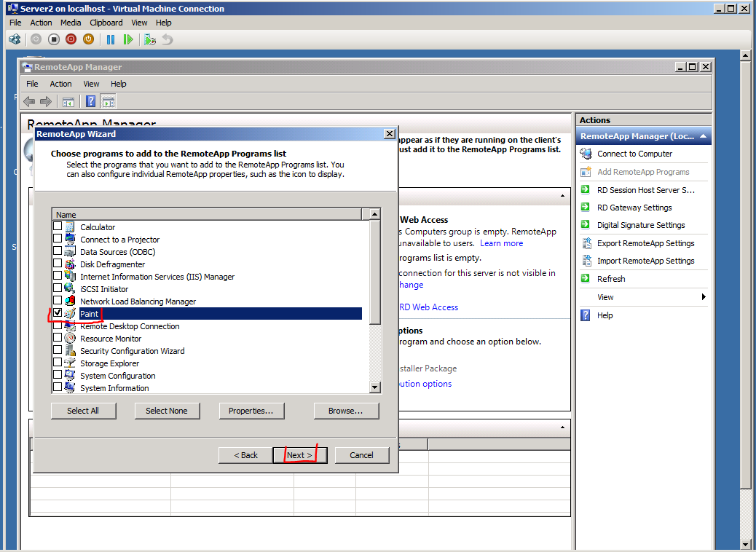The height and width of the screenshot is (552, 756).
Task: Open Action menu in RemoteApp Manager
Action: (x=60, y=84)
